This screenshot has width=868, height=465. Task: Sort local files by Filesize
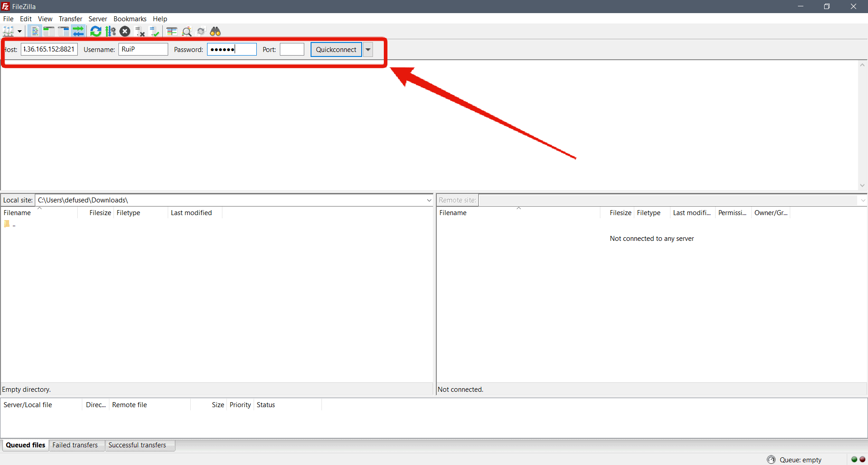pyautogui.click(x=100, y=213)
